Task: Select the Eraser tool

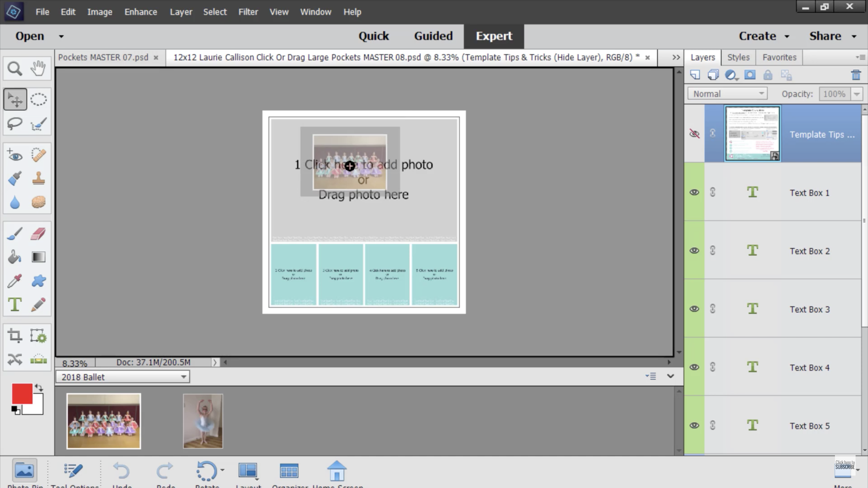Action: click(x=38, y=233)
